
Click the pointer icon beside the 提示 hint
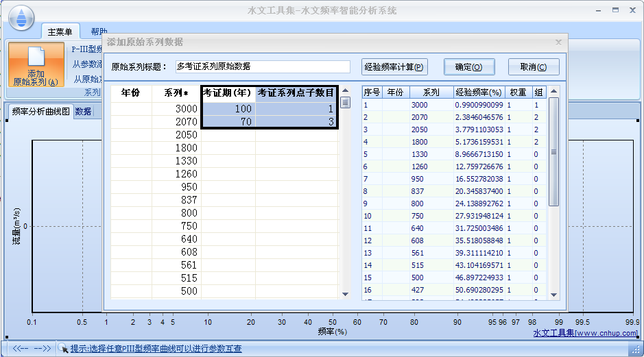(x=62, y=349)
